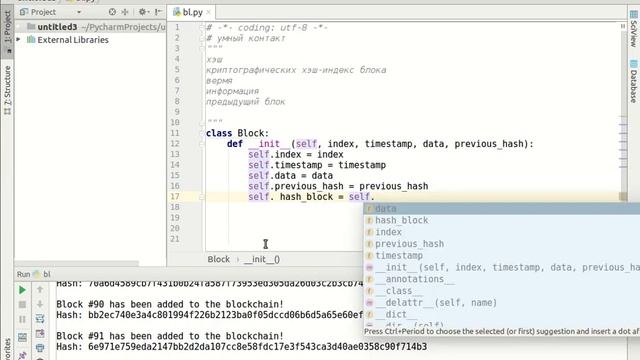Screen dimensions: 640x360
Task: Choose 'index' completion suggestion
Action: (x=502, y=232)
